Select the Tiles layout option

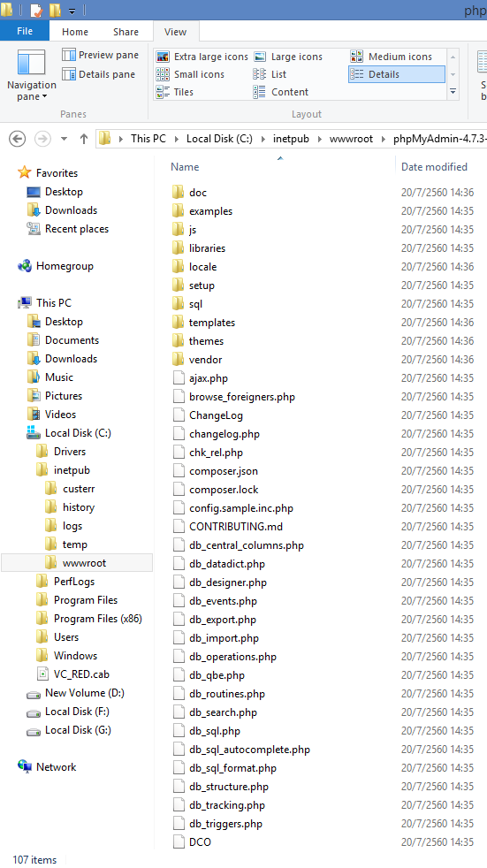[175, 92]
